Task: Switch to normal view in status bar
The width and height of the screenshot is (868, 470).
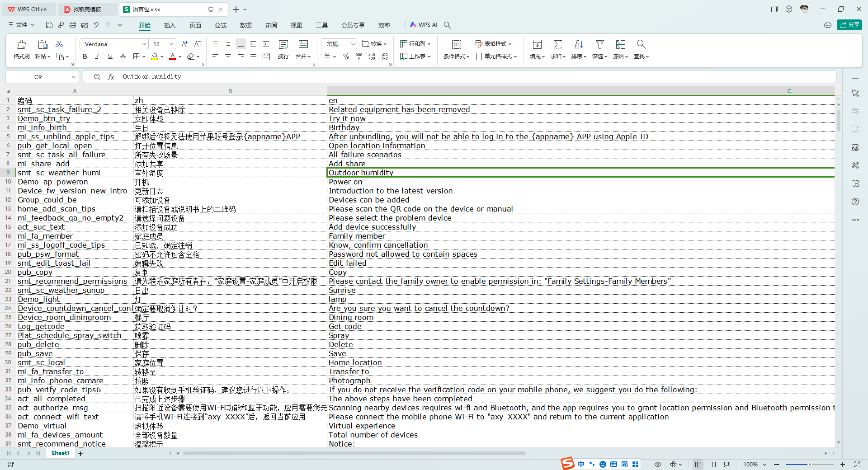Action: 698,465
